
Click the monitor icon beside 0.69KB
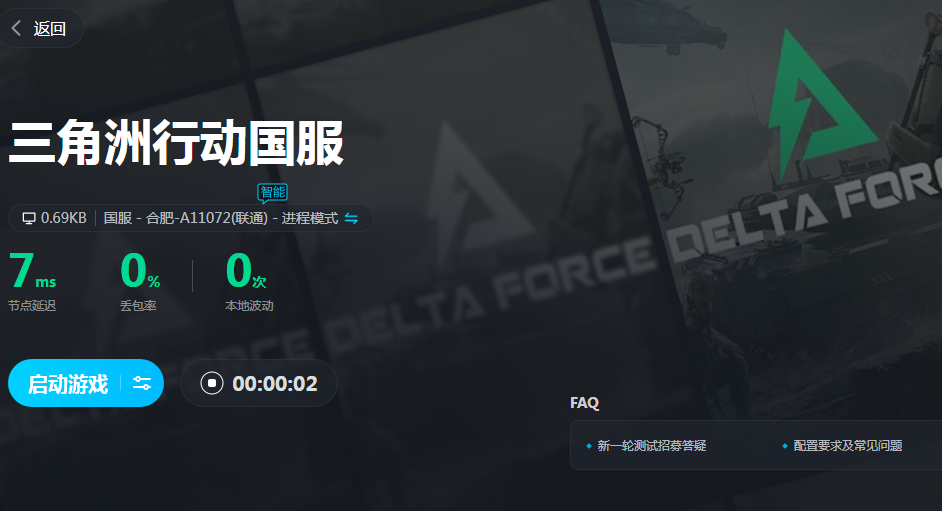click(x=29, y=218)
